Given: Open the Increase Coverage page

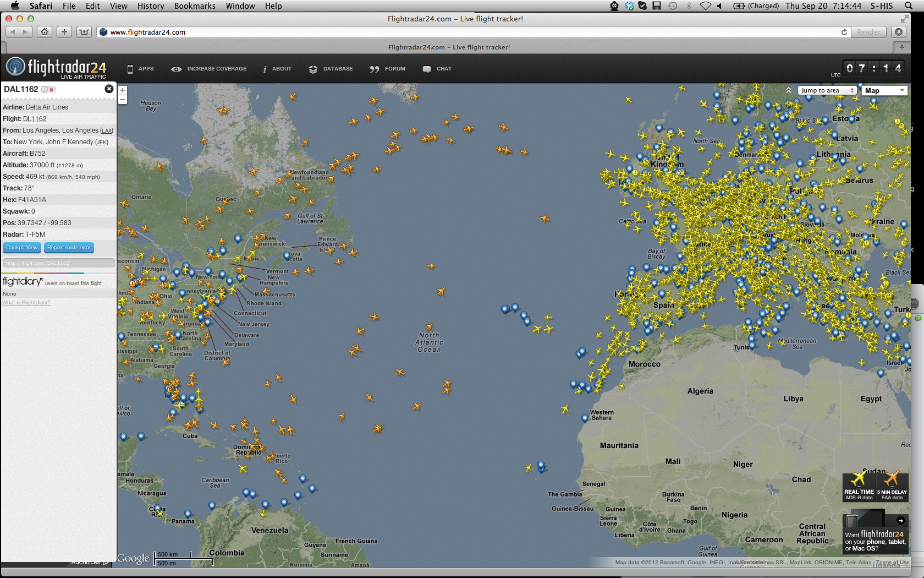Looking at the screenshot, I should coord(209,69).
